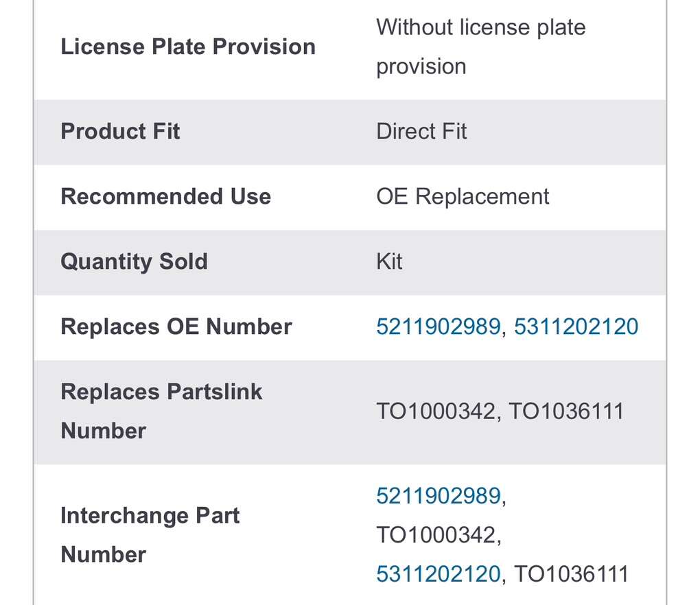This screenshot has width=700, height=605.
Task: Click the Quantity Sold label
Action: coord(134,261)
